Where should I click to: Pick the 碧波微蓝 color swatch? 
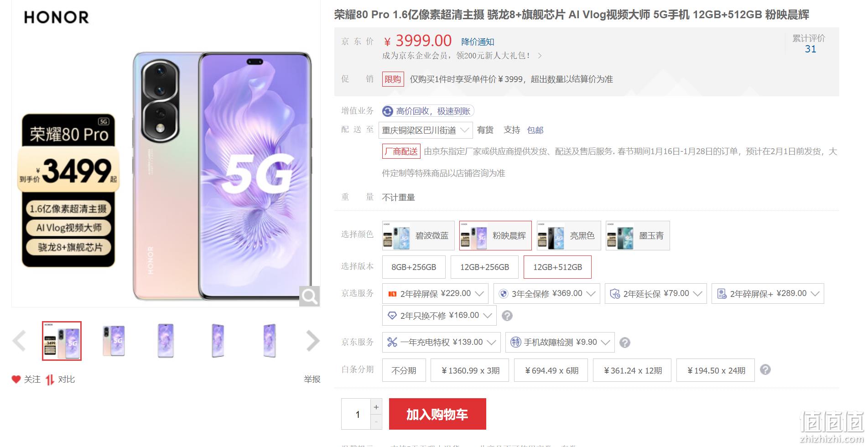(418, 235)
